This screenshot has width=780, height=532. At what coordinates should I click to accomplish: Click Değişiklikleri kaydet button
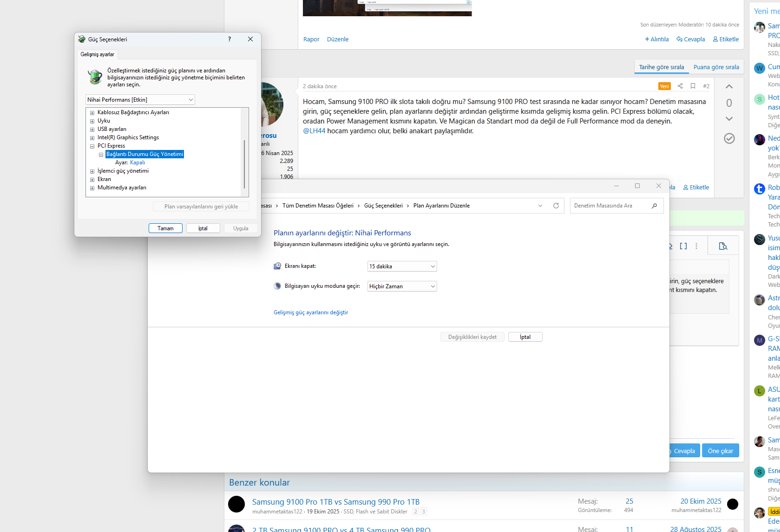[472, 337]
